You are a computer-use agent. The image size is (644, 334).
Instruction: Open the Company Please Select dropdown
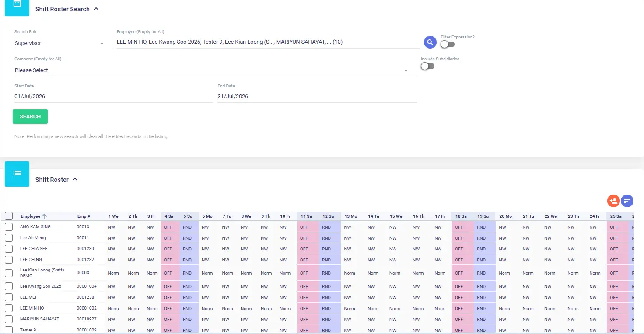pyautogui.click(x=215, y=70)
